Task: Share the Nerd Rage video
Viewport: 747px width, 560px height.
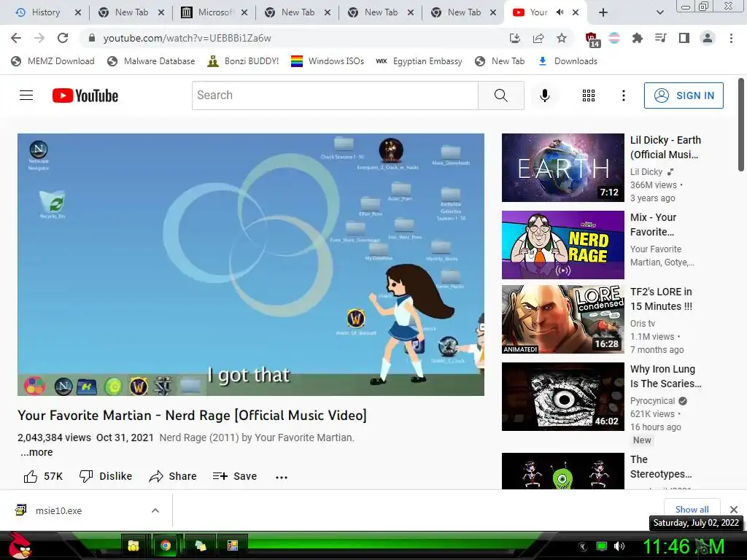Action: tap(172, 476)
